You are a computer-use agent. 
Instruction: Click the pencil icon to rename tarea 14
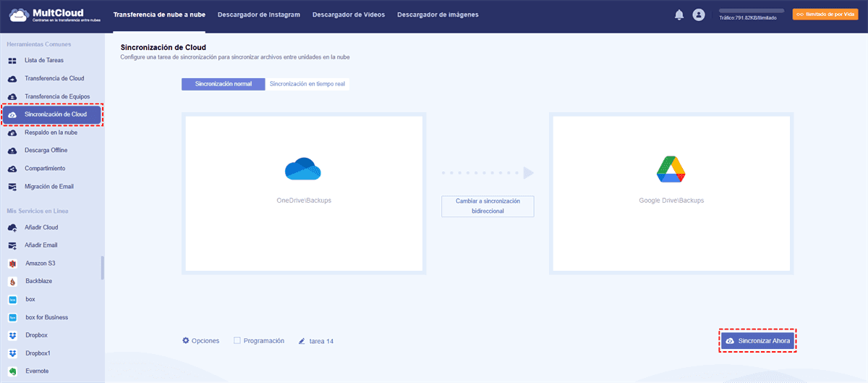tap(302, 341)
